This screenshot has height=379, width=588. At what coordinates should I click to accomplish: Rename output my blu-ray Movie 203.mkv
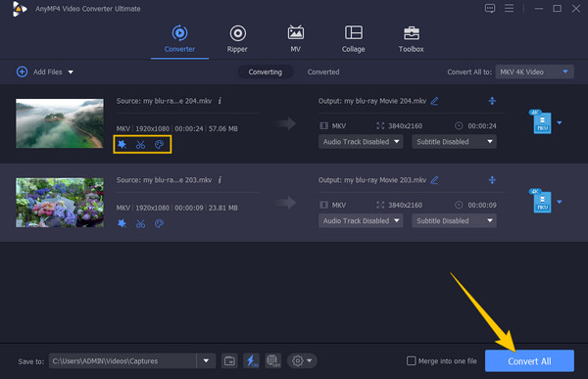(434, 180)
